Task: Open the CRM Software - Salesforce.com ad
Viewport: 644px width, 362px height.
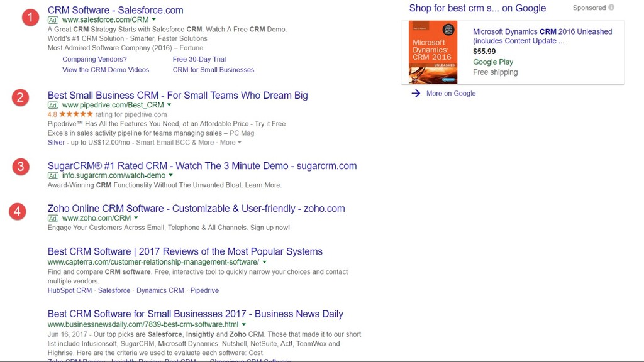Action: tap(116, 10)
